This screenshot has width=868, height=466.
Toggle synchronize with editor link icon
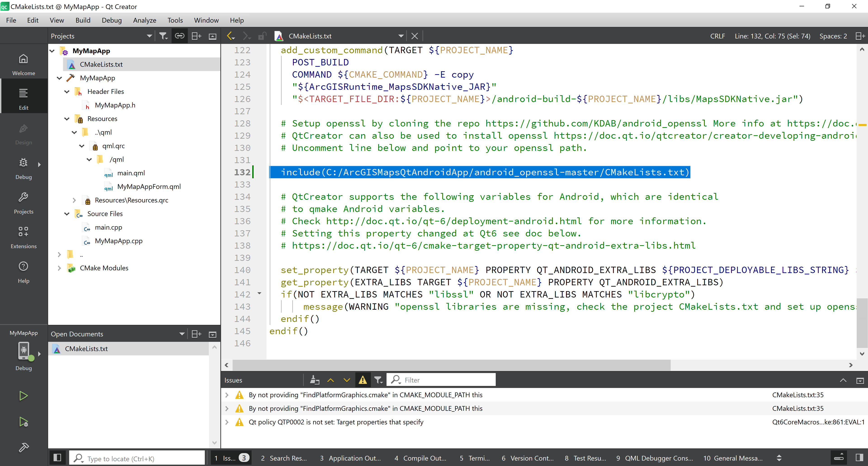(180, 36)
